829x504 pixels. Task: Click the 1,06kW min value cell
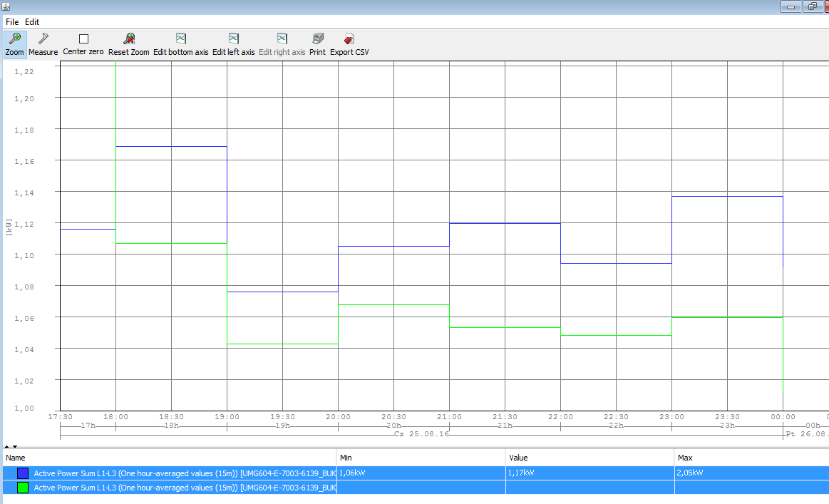tap(421, 473)
